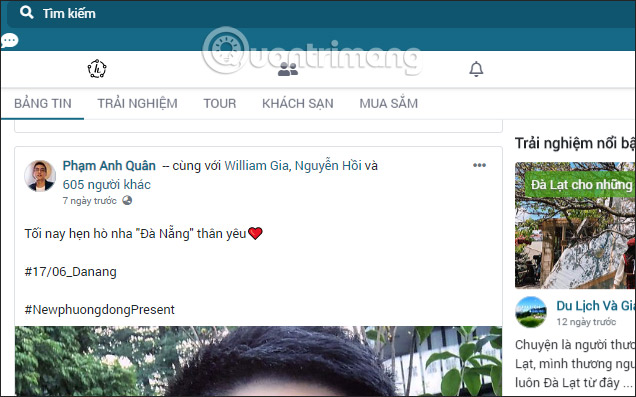This screenshot has width=636, height=397.
Task: Click the search magnifier icon
Action: coord(26,13)
